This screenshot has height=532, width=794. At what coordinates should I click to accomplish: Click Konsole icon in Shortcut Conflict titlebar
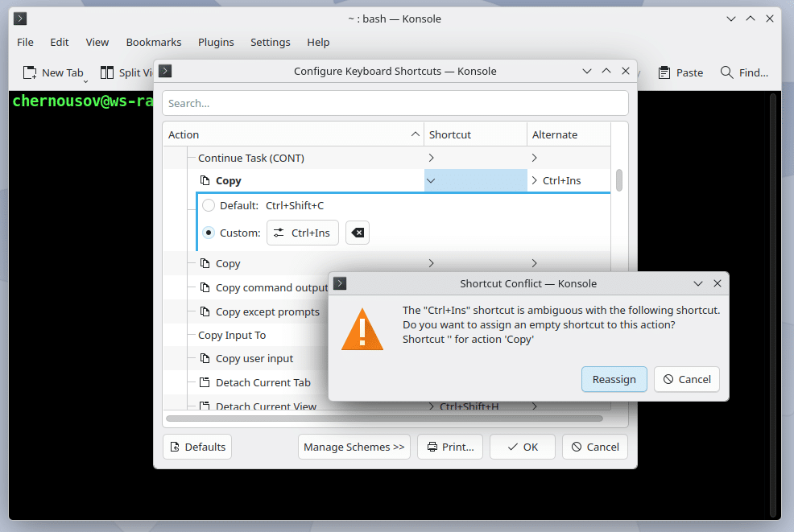tap(341, 283)
